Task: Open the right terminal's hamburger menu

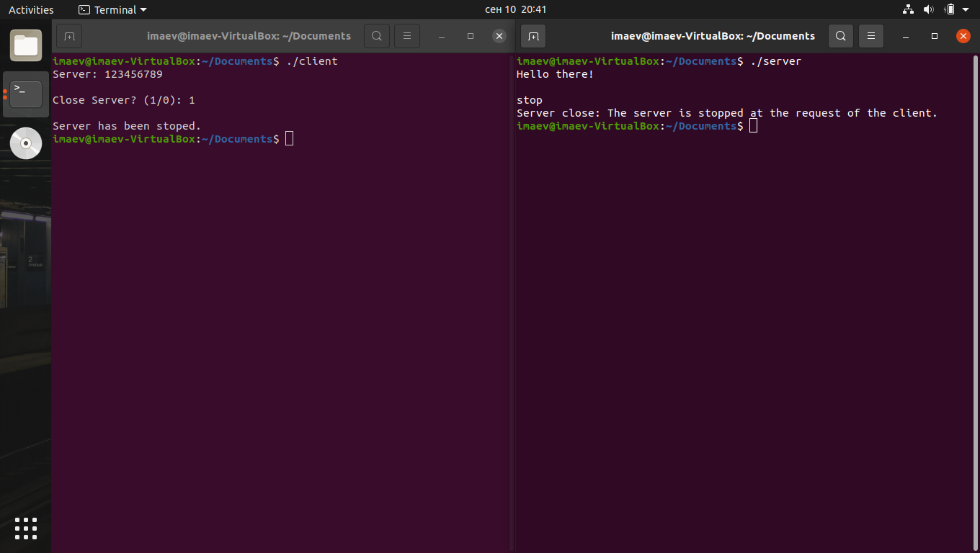Action: pyautogui.click(x=870, y=35)
